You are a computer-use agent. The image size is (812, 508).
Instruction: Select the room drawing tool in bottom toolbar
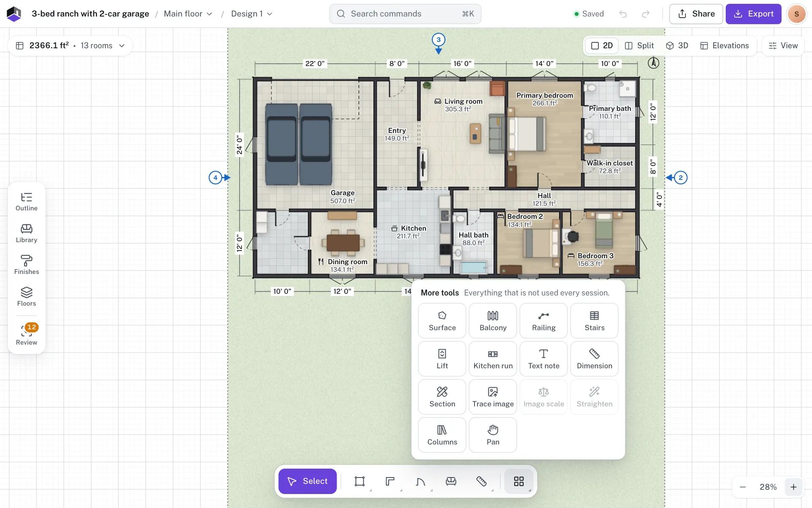pos(360,481)
